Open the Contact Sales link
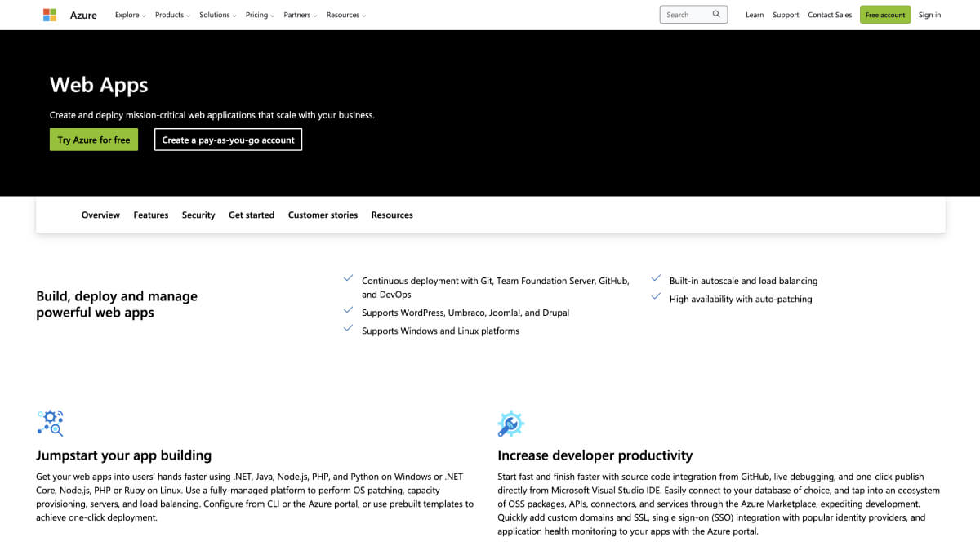The width and height of the screenshot is (980, 555). pos(830,15)
